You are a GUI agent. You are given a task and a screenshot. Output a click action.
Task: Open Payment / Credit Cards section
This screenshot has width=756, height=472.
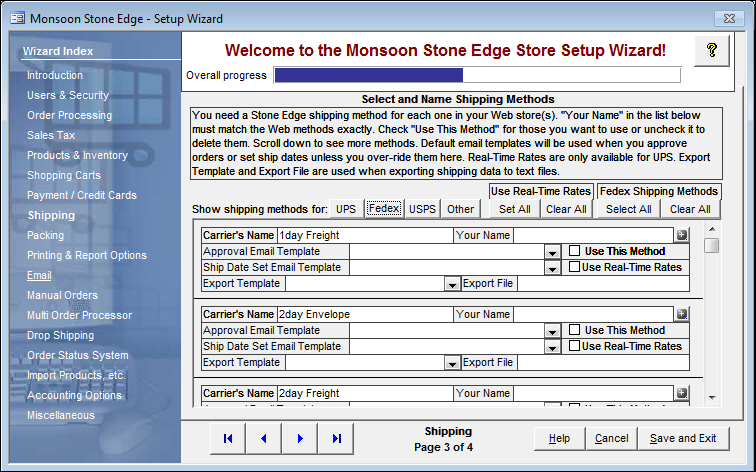pos(82,195)
